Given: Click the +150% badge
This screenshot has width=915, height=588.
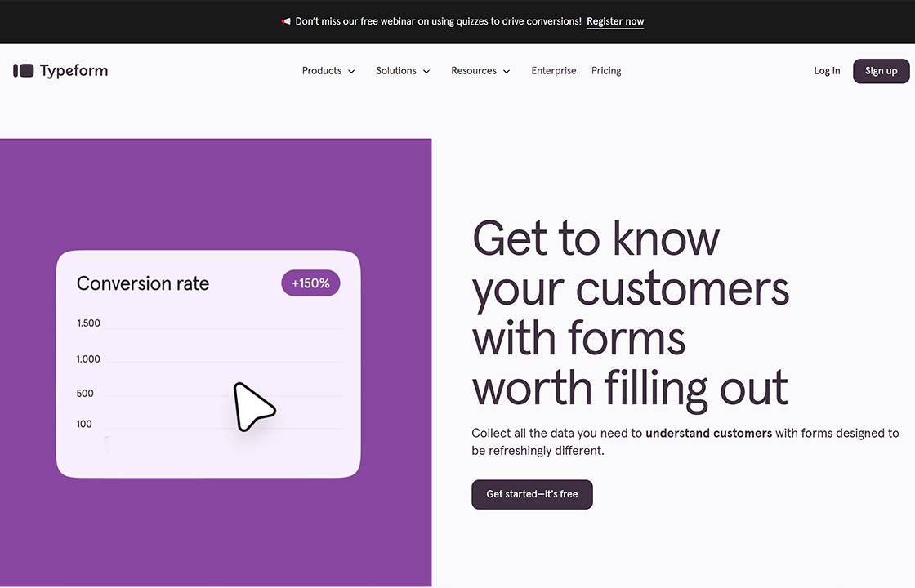Looking at the screenshot, I should 310,283.
